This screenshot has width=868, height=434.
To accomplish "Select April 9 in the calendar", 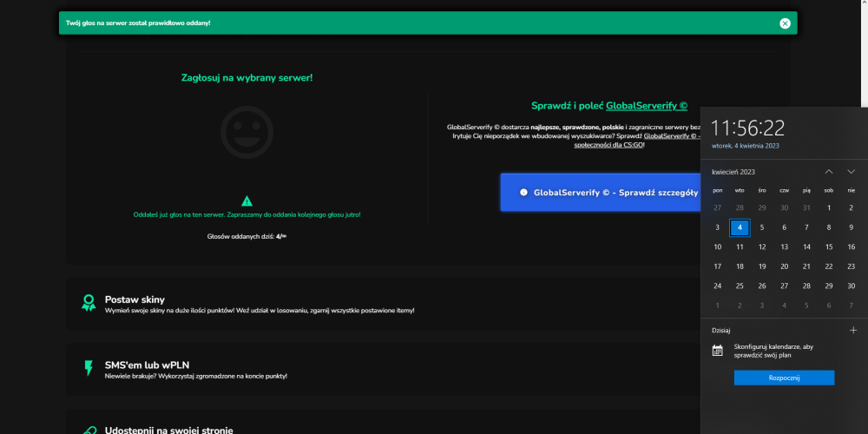I will (852, 227).
